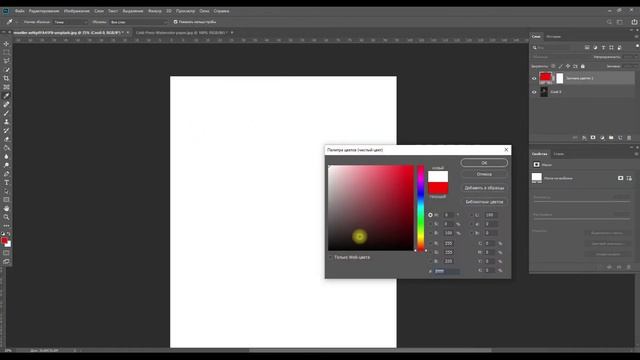Open the Файл menu
Viewport: 640px width, 360px height.
click(20, 11)
